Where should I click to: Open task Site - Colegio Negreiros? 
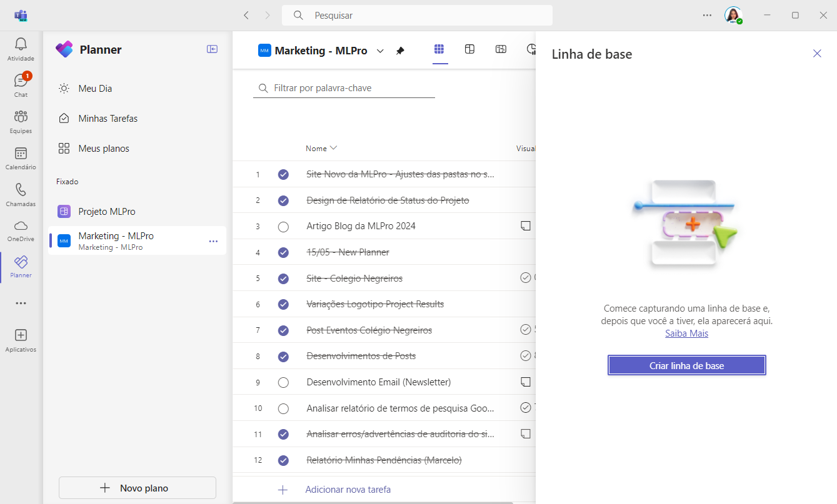point(354,279)
